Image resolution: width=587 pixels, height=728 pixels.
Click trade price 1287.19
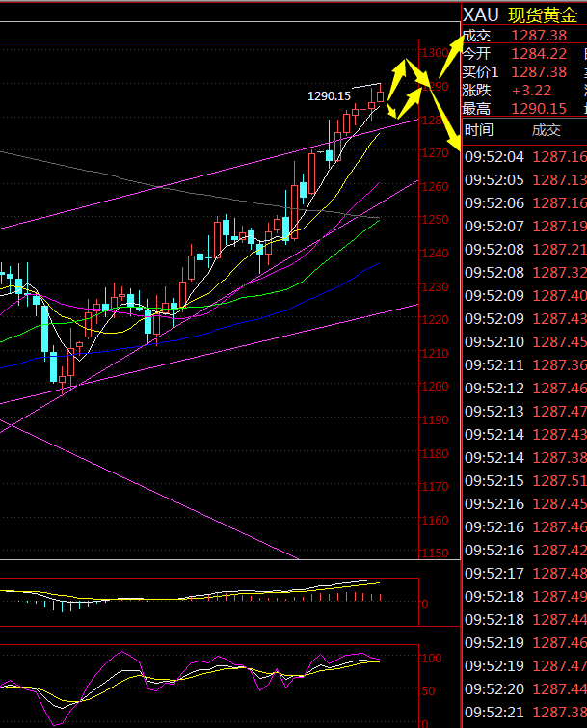coord(560,227)
